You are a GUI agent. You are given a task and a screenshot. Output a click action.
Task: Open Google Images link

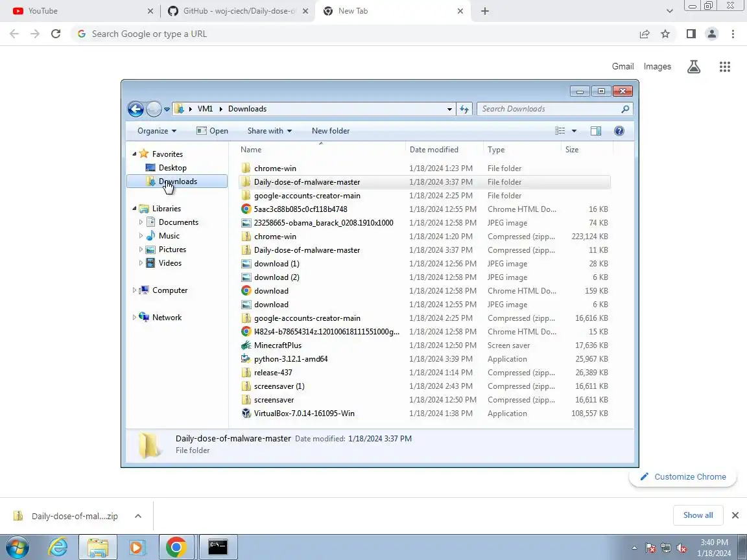point(657,67)
